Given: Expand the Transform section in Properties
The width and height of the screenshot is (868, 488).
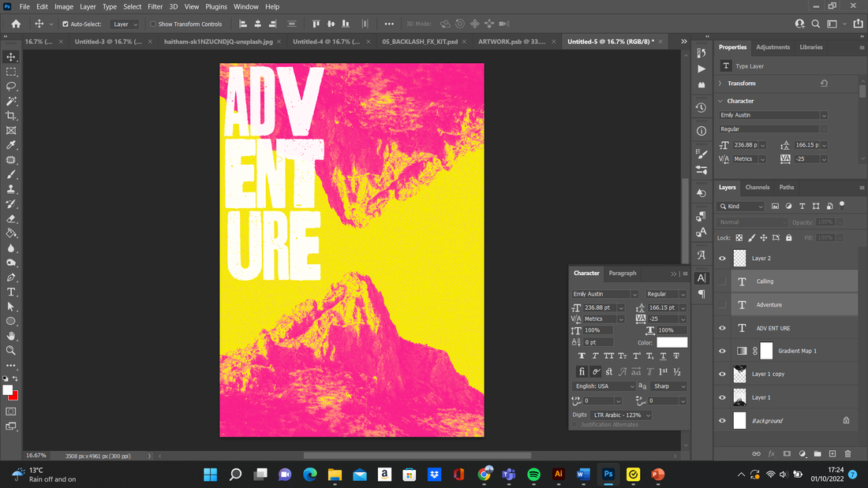Looking at the screenshot, I should pos(720,84).
